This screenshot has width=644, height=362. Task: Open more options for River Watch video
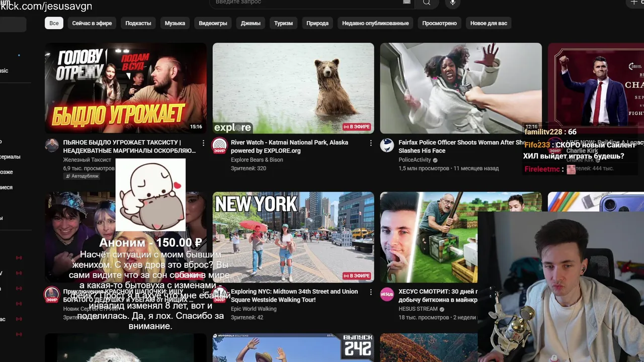click(x=371, y=143)
